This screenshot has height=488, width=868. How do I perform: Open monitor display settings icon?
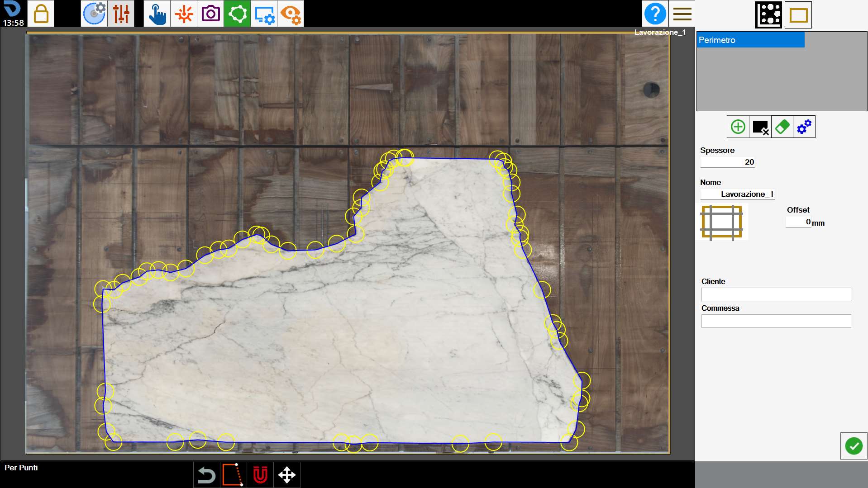pyautogui.click(x=264, y=14)
